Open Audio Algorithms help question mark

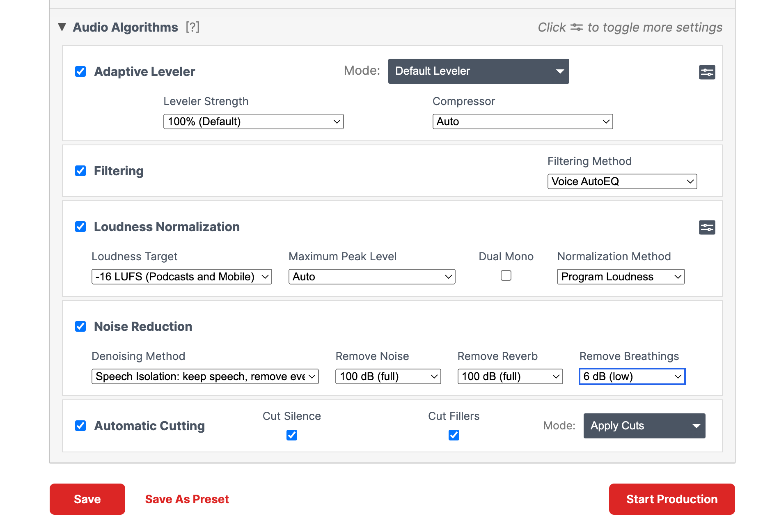192,27
